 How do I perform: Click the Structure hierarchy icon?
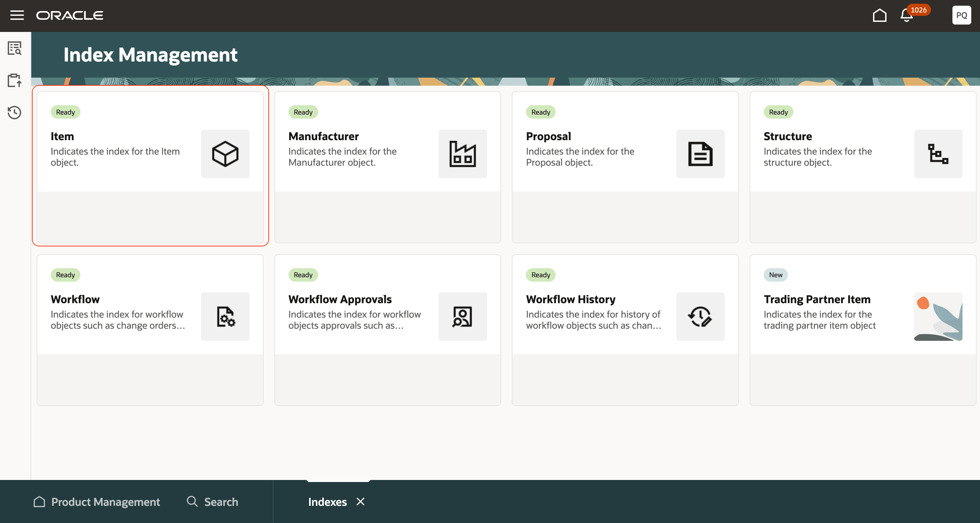(938, 154)
